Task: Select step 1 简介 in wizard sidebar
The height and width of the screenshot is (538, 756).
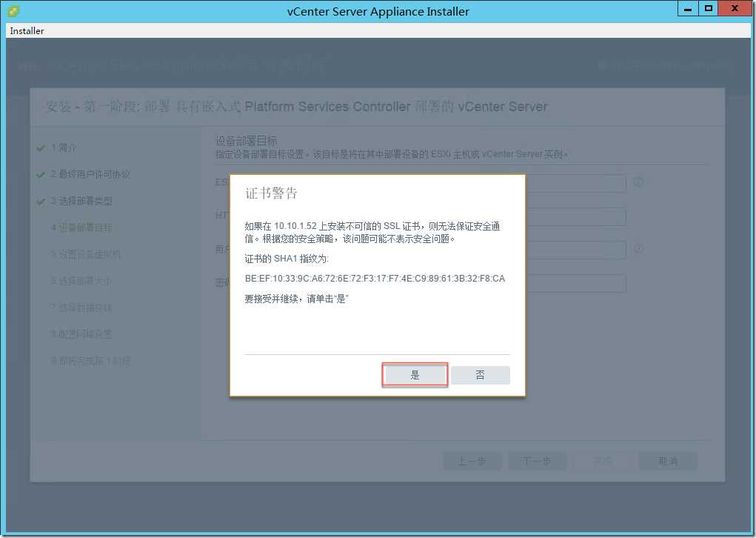Action: [64, 147]
